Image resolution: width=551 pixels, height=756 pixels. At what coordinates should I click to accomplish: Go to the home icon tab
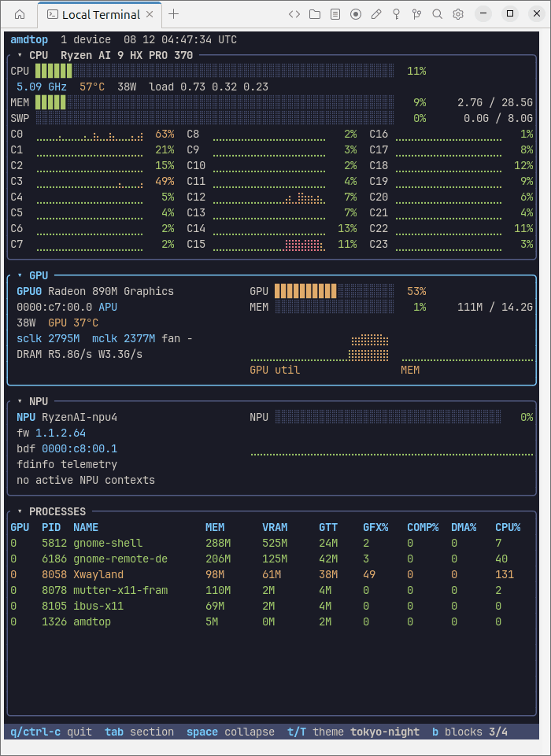[20, 14]
